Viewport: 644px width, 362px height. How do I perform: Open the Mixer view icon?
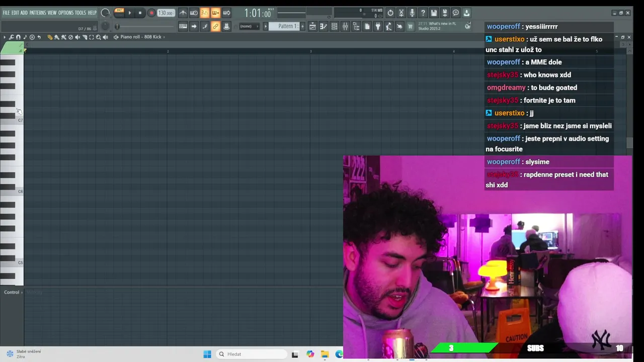pos(345,27)
